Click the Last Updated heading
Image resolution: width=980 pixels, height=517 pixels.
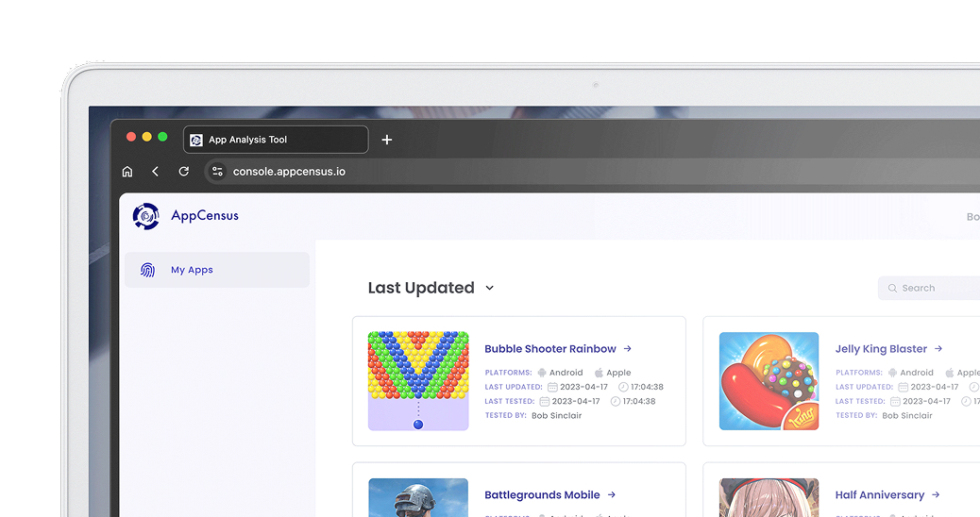coord(421,288)
